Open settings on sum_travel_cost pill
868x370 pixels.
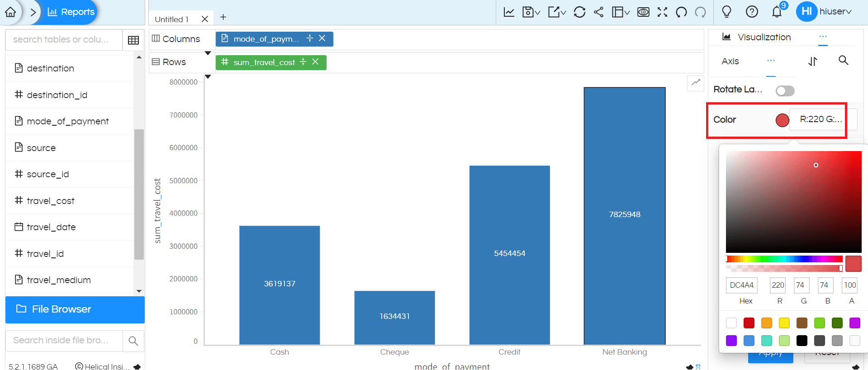coord(303,62)
